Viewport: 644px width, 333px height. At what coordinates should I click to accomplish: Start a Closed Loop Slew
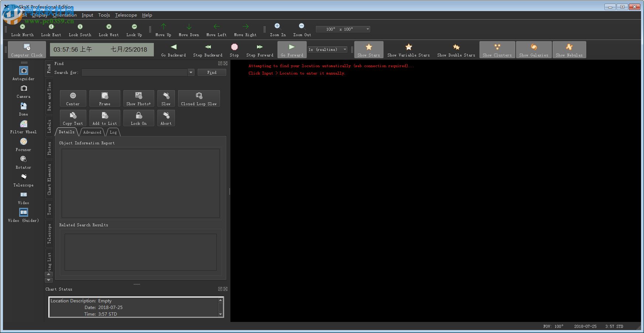tap(199, 99)
